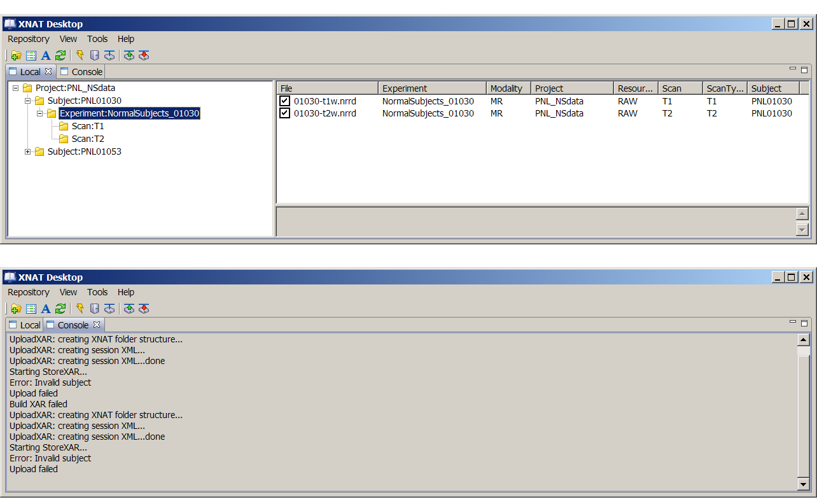Select the Scan:T1 folder in tree
817x504 pixels.
tap(87, 126)
